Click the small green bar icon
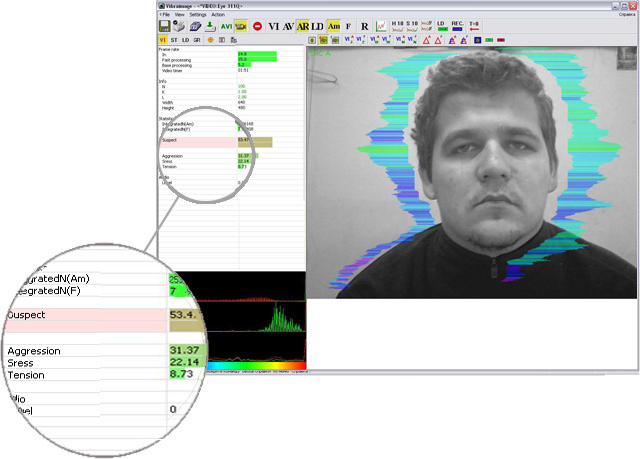Image resolution: width=640 pixels, height=459 pixels. tap(489, 40)
